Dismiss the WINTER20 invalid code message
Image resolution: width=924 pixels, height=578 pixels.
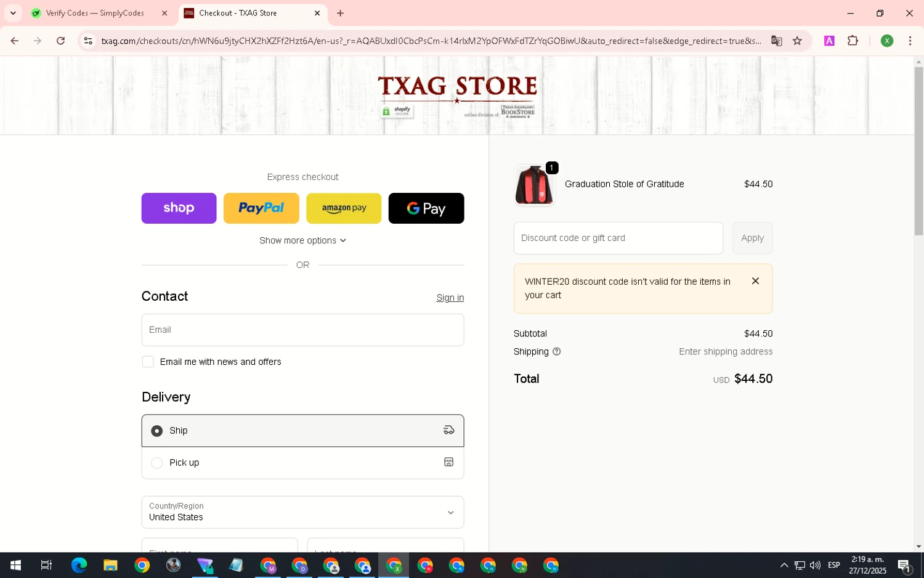point(755,281)
